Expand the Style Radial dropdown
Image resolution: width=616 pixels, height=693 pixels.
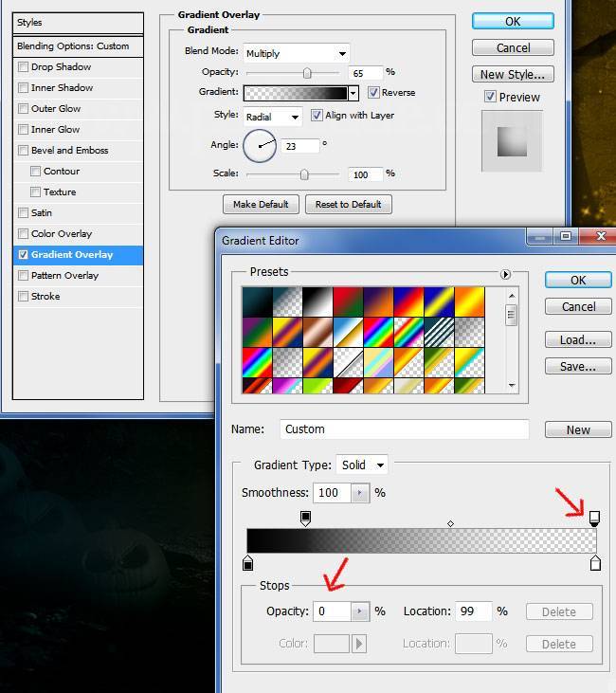[272, 117]
